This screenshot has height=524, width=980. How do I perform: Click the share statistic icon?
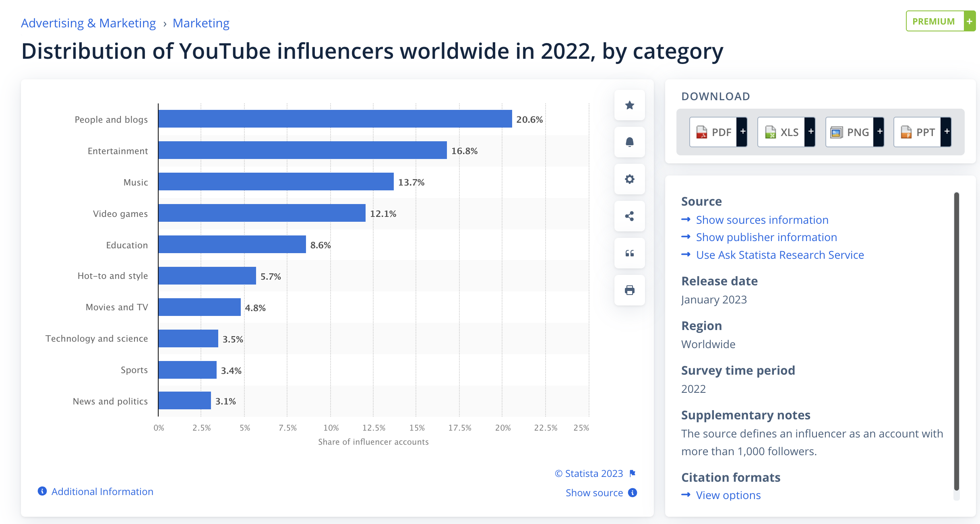pyautogui.click(x=629, y=216)
